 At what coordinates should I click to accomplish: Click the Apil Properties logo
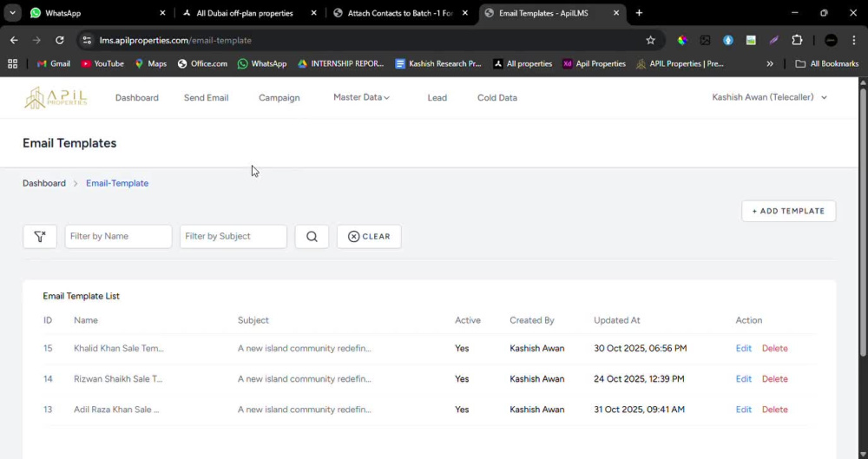coord(56,97)
